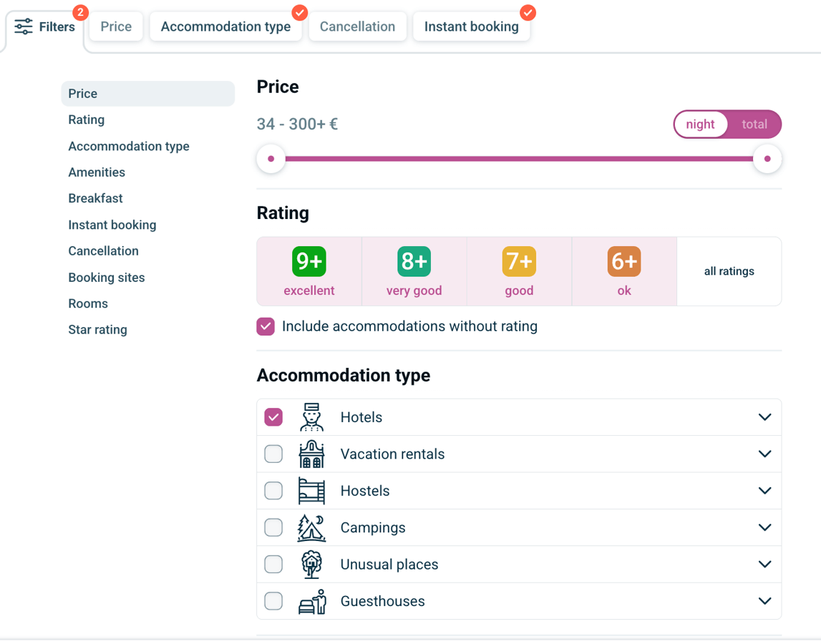Open the Cancellation filter tab
Image resolution: width=821 pixels, height=644 pixels.
357,26
